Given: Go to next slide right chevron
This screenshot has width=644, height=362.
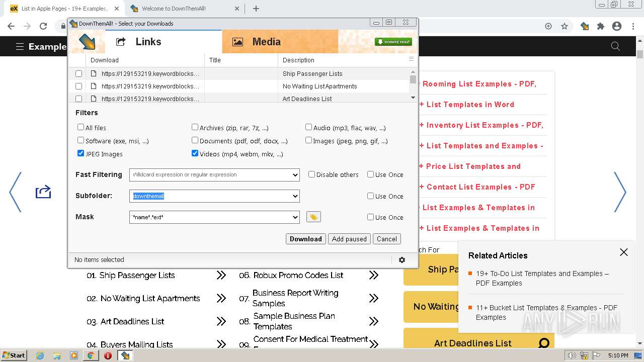Looking at the screenshot, I should click(620, 192).
